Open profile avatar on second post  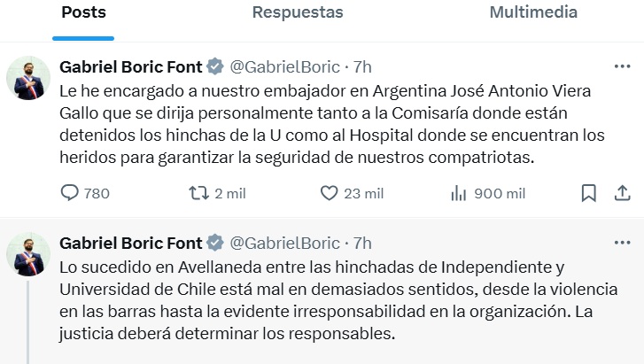click(28, 254)
